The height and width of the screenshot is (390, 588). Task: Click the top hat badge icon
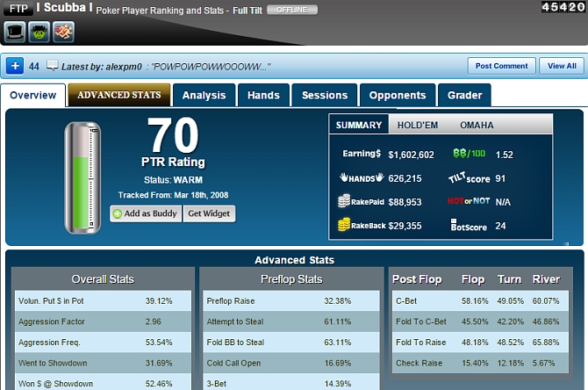[15, 32]
